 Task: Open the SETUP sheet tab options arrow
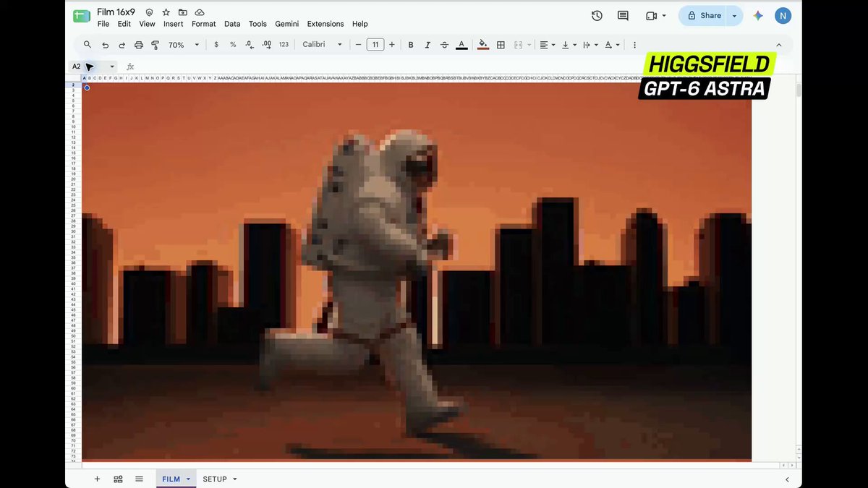(234, 479)
